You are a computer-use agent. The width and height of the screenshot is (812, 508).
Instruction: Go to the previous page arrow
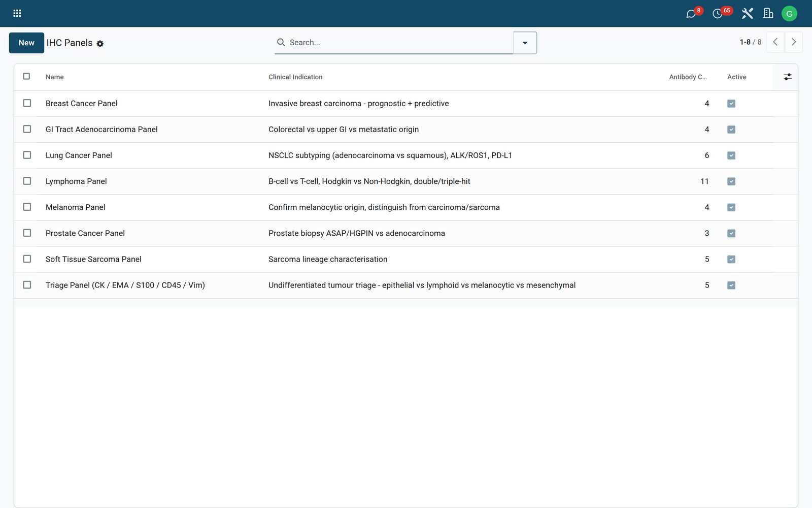point(775,42)
